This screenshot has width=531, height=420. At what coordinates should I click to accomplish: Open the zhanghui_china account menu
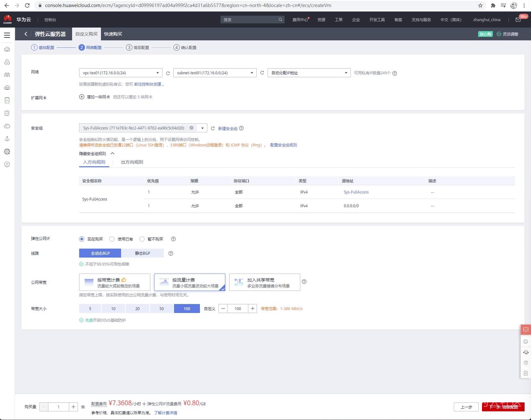(x=487, y=20)
